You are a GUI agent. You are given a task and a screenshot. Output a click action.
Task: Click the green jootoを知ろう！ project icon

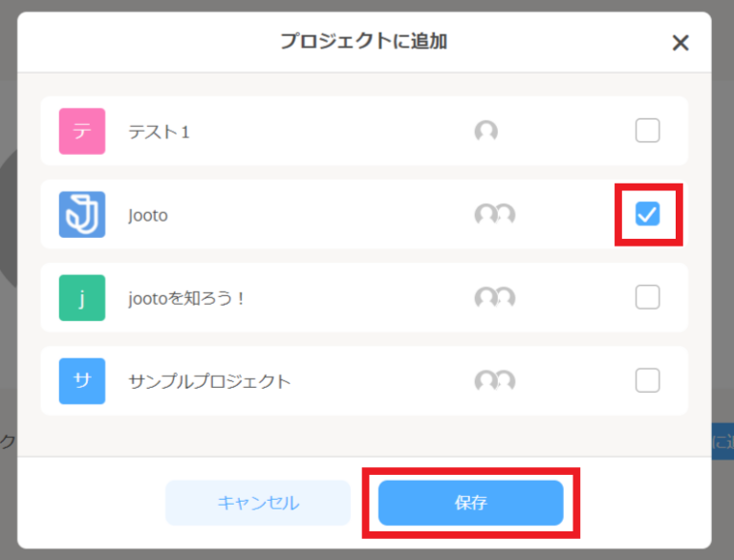pyautogui.click(x=82, y=298)
